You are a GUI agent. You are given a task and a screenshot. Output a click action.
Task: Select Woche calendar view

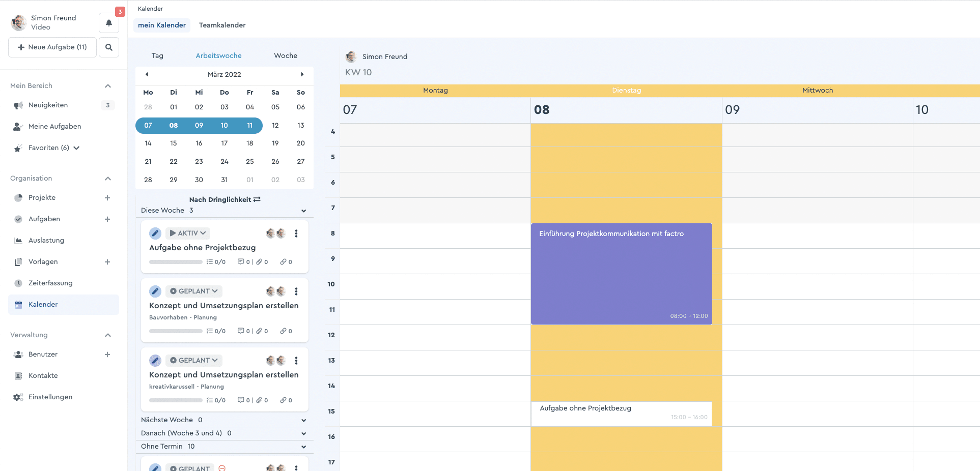(286, 55)
